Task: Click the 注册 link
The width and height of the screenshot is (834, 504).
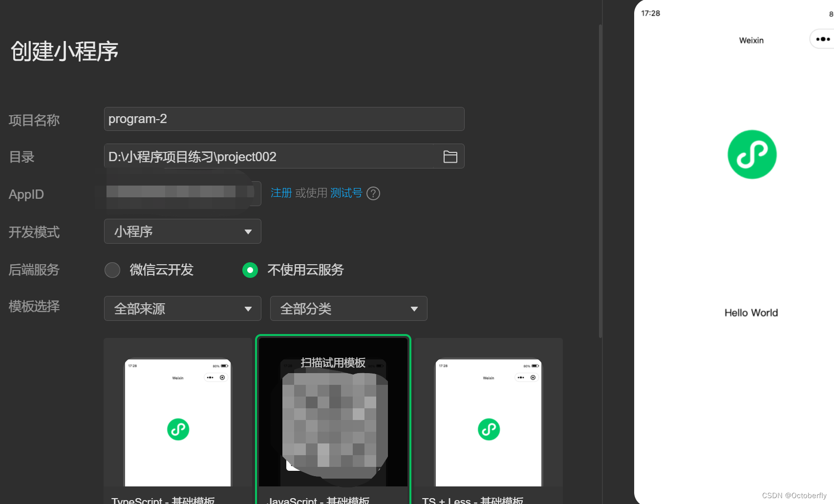Action: point(281,193)
